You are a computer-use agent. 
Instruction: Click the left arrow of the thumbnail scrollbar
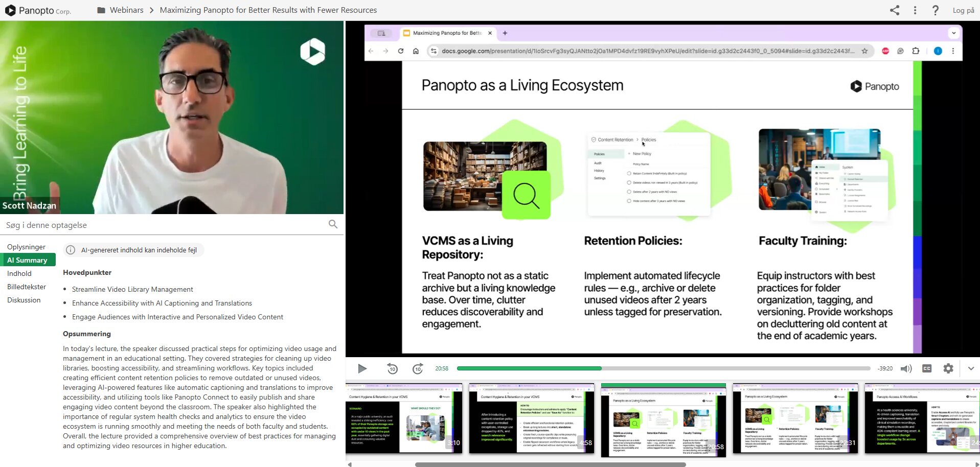[x=350, y=464]
